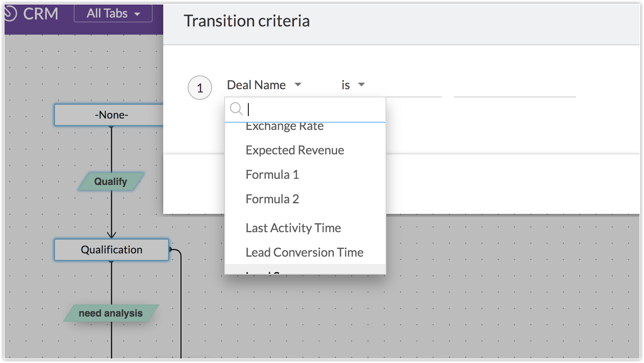The height and width of the screenshot is (363, 644).
Task: Select the Qualification state node
Action: pos(111,250)
